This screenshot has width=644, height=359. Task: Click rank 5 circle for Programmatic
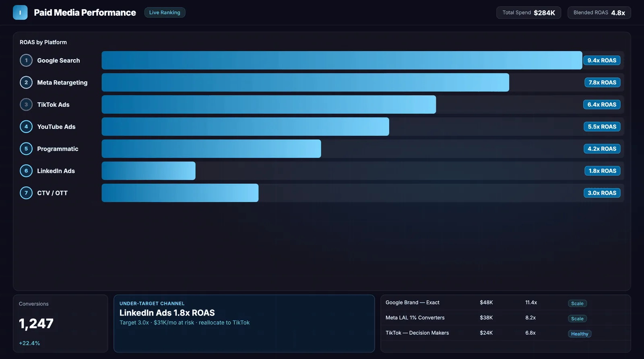tap(26, 149)
